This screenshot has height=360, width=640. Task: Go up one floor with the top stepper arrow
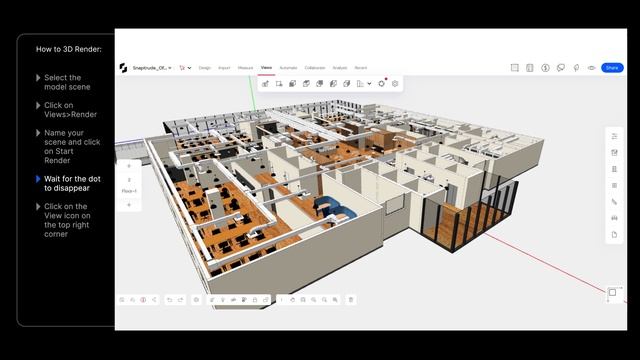[129, 166]
